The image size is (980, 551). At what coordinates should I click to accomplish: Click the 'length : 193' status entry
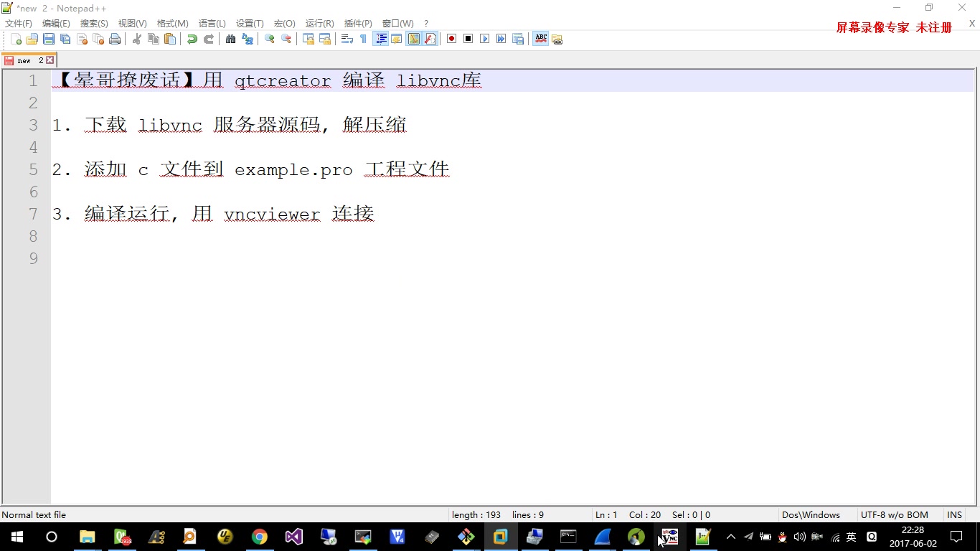coord(476,514)
